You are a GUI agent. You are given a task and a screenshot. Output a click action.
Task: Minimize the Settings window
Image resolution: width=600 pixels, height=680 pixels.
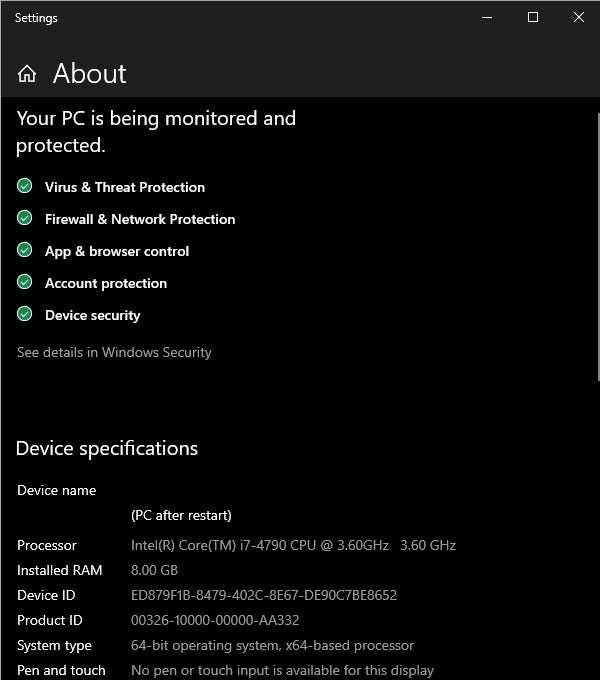pyautogui.click(x=487, y=17)
